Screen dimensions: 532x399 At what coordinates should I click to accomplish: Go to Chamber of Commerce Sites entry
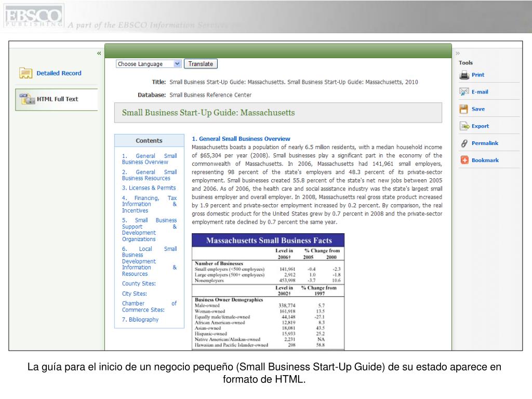point(149,307)
